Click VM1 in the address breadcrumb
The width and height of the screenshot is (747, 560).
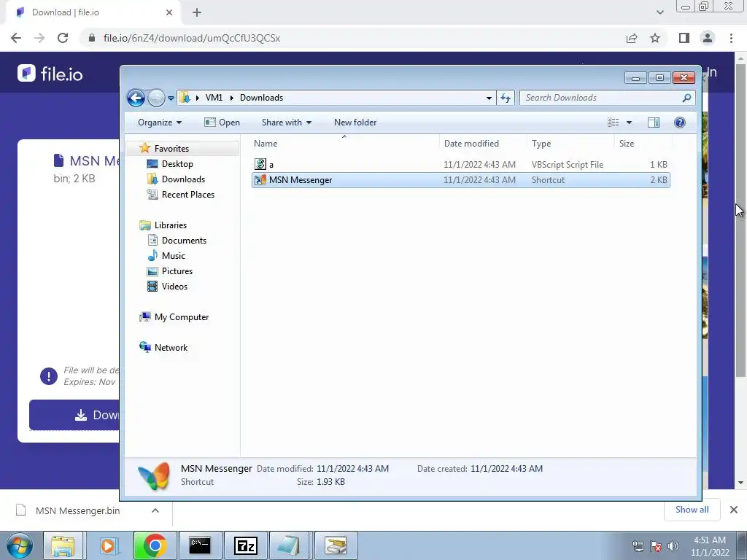coord(214,98)
